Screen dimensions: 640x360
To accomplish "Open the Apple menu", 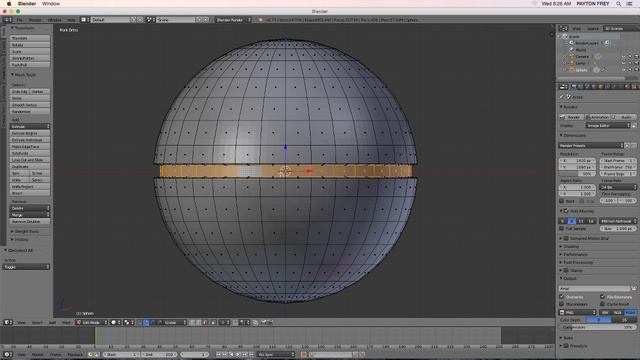I will click(9, 4).
